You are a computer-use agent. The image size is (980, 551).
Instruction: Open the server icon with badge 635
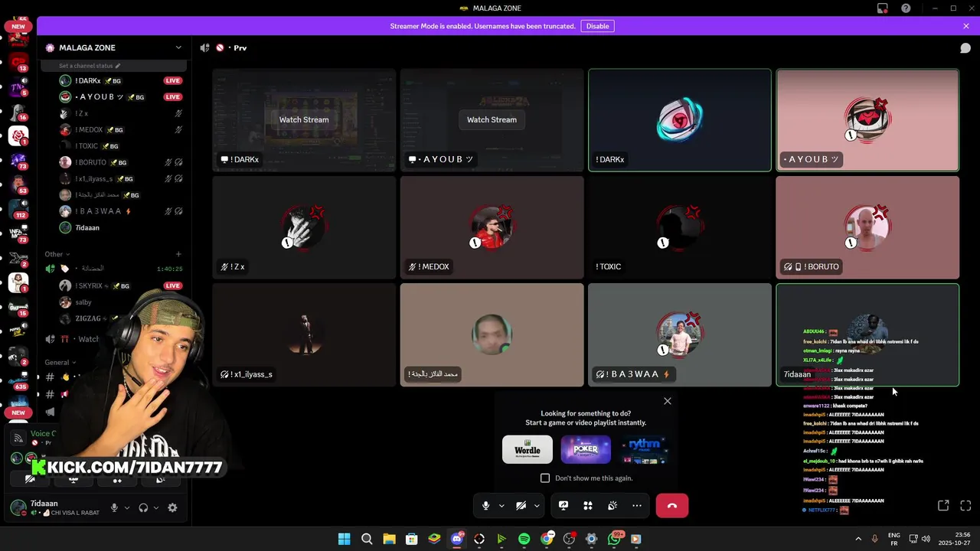tap(18, 380)
